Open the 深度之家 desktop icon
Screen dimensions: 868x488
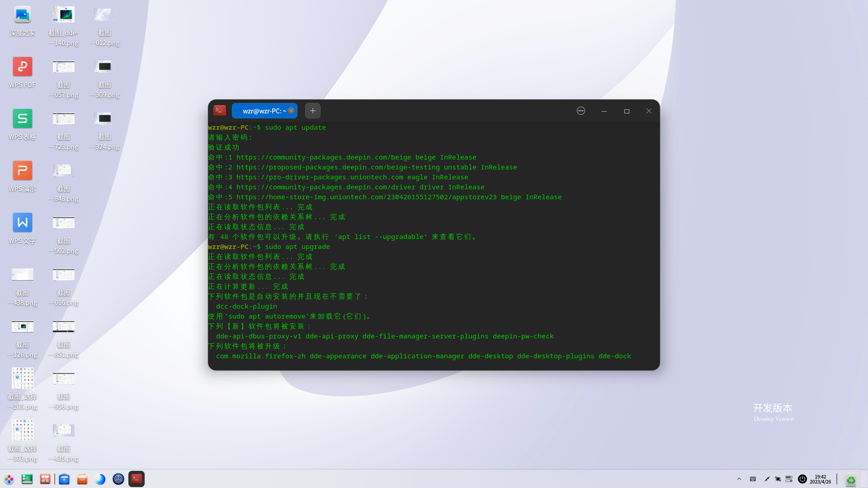(22, 14)
